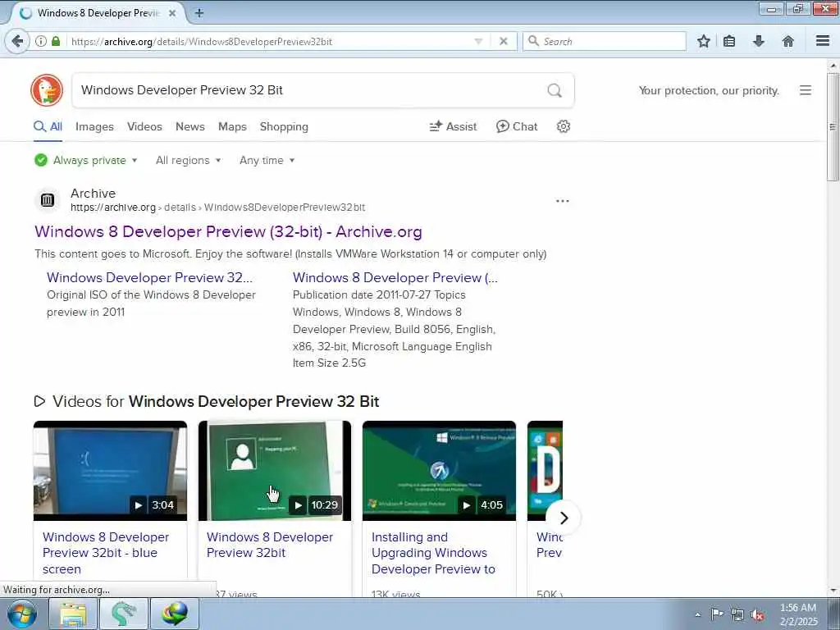Screen dimensions: 840x630
Task: Click archive.org breadcrumb URL under Archive
Action: pos(218,208)
